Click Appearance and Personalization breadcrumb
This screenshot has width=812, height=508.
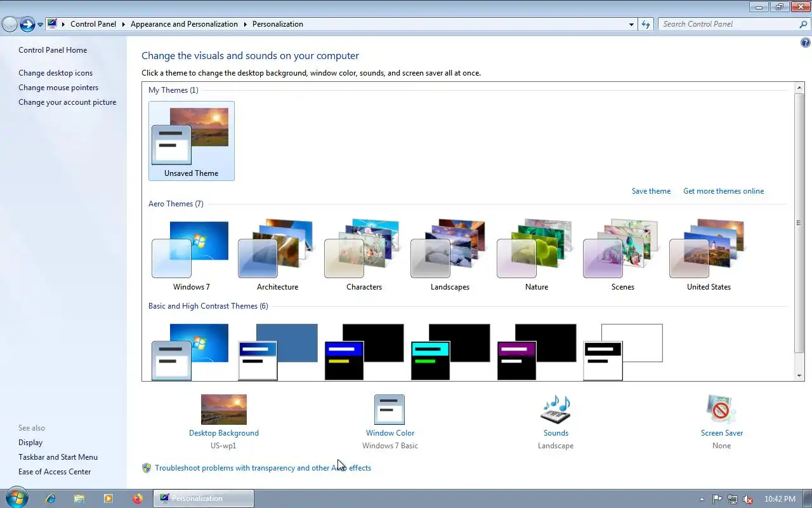(184, 24)
